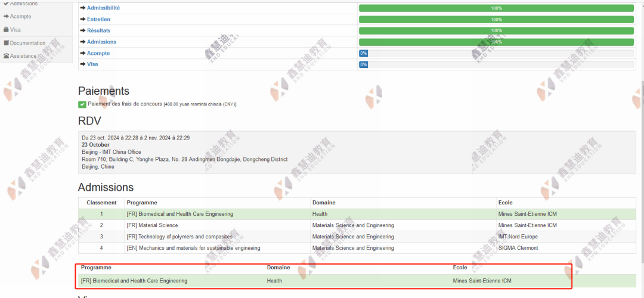This screenshot has height=298, width=644.
Task: Click the Domaine header in ranked admissions table
Action: (324, 203)
